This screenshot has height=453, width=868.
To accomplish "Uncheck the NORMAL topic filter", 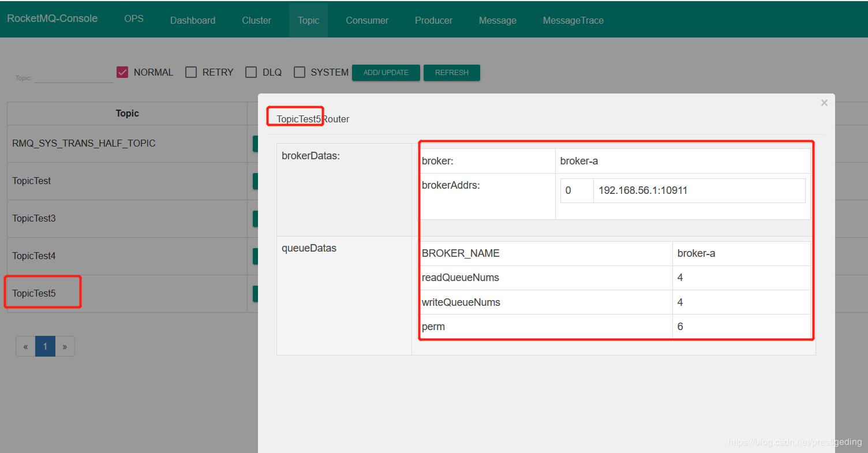I will point(122,72).
